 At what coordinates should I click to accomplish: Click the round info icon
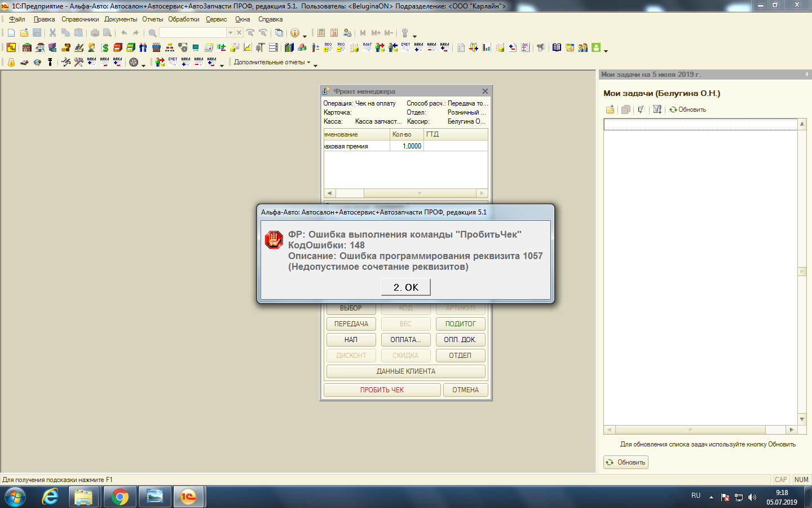294,33
